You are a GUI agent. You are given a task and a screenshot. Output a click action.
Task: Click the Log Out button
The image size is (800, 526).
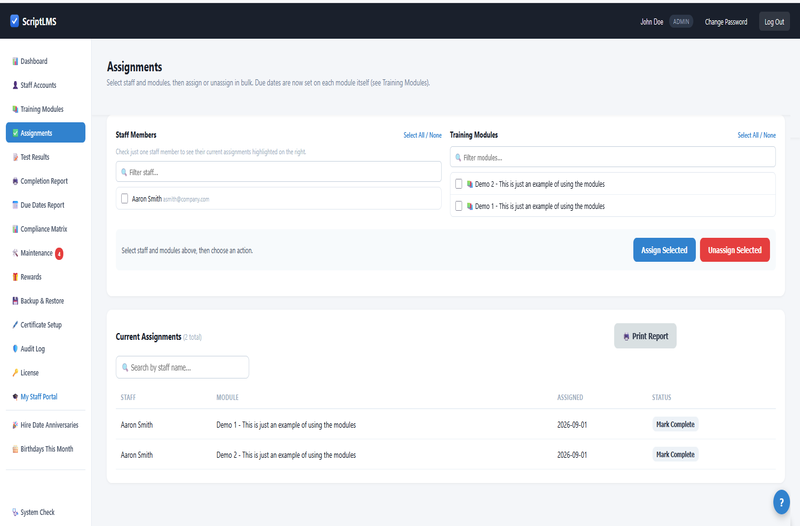click(x=774, y=21)
